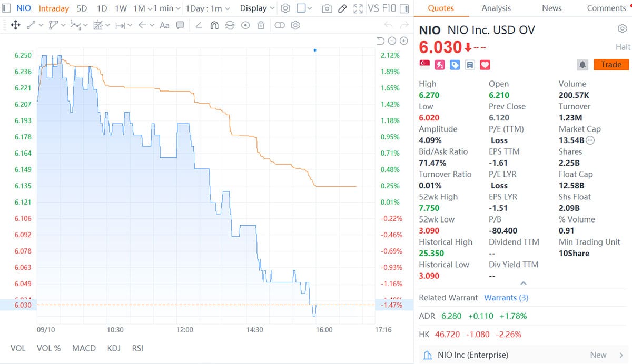Collapse the quotes details with the chevron
This screenshot has height=364, width=632.
point(523,282)
